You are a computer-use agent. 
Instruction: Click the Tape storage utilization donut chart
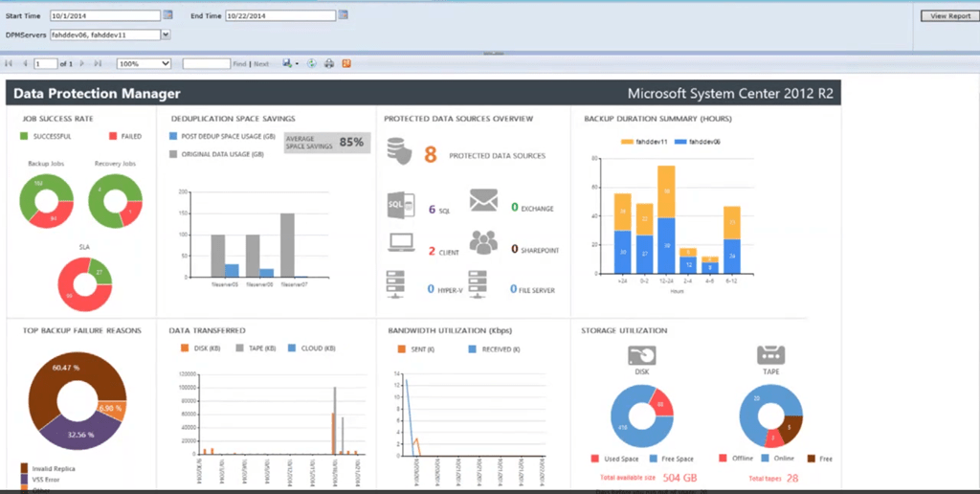click(x=770, y=415)
